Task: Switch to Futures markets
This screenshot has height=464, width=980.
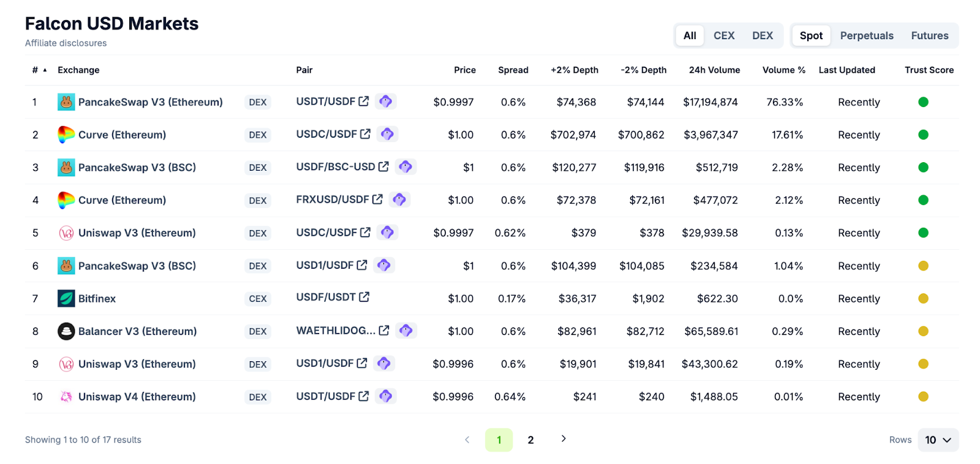Action: click(930, 36)
